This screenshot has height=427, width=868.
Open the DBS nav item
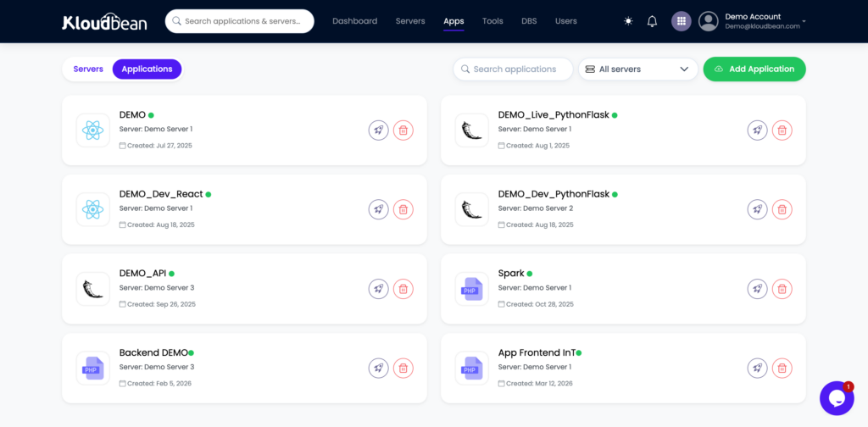529,21
